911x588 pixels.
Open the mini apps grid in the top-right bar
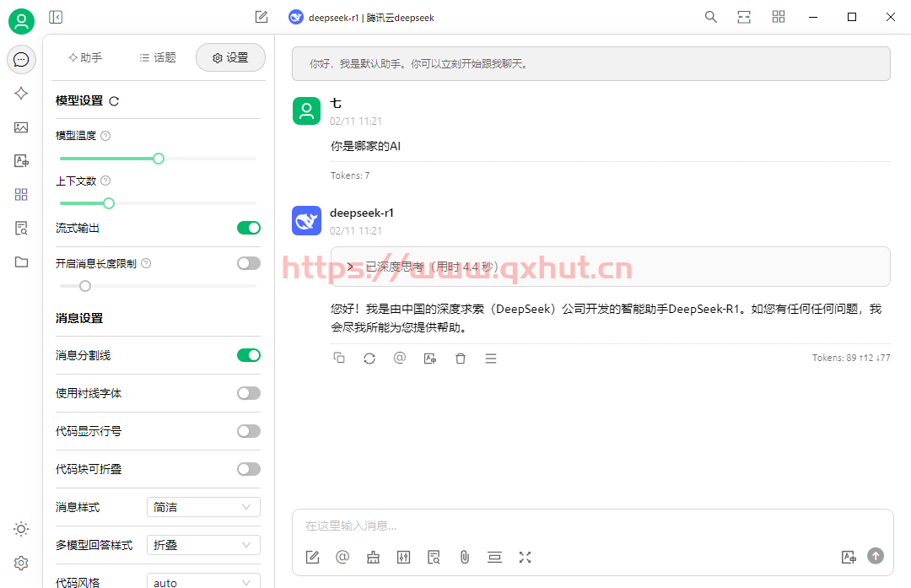(x=779, y=17)
